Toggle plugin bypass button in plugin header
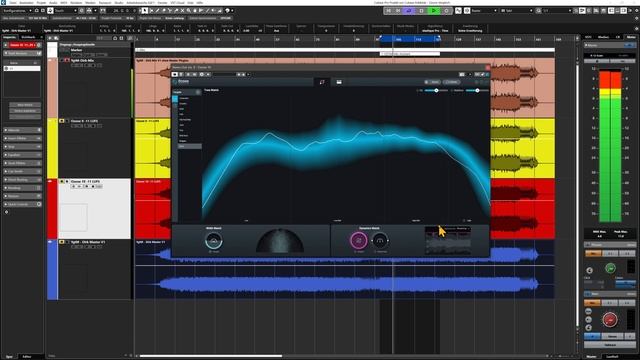640x360 pixels. pyautogui.click(x=175, y=75)
